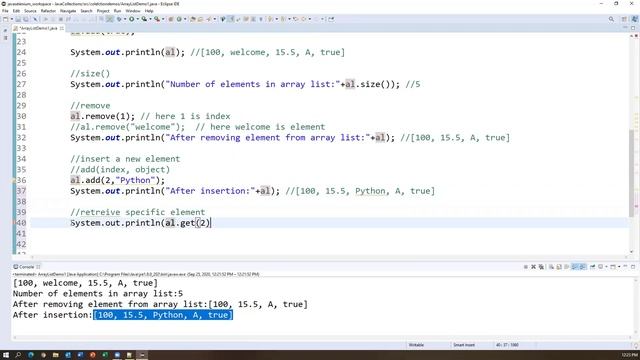Close the ArrayListDemo1.java editor tab
This screenshot has height=360, width=640.
(62, 28)
